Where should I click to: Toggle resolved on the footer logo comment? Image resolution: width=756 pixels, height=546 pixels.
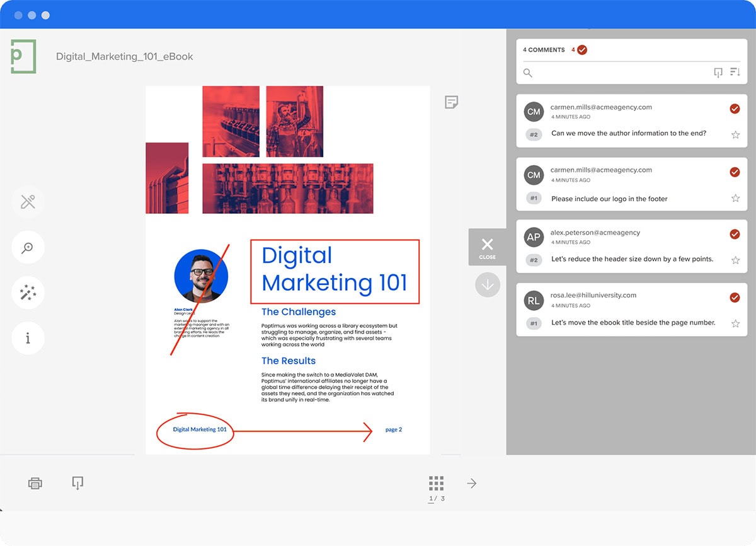click(x=735, y=171)
